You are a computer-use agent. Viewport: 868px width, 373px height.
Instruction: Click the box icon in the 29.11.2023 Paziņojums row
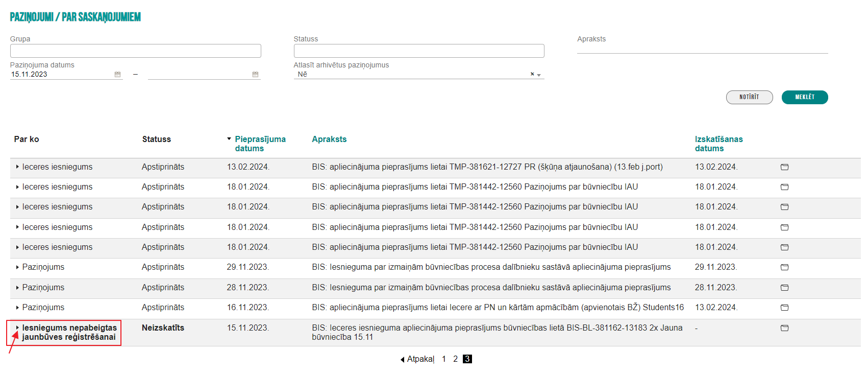click(785, 267)
